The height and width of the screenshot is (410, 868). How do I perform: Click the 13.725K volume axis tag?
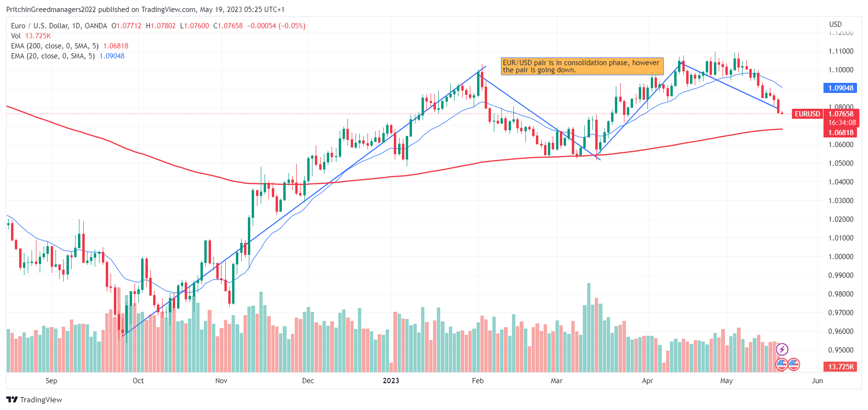click(840, 367)
